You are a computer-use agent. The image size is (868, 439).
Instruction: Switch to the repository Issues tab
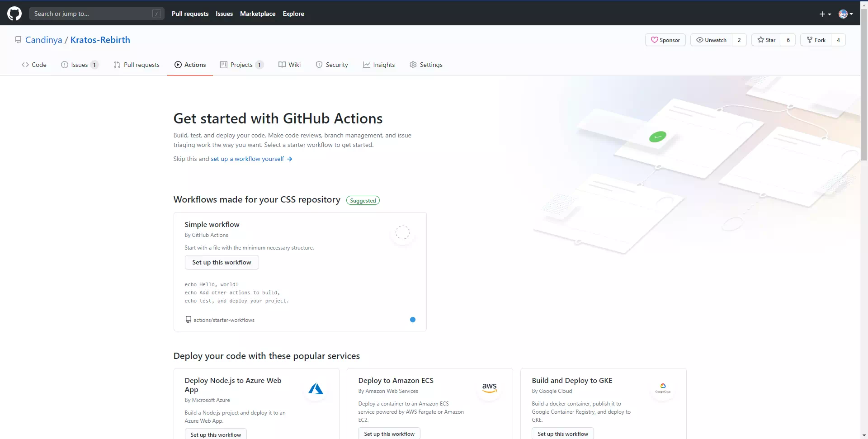[x=80, y=65]
